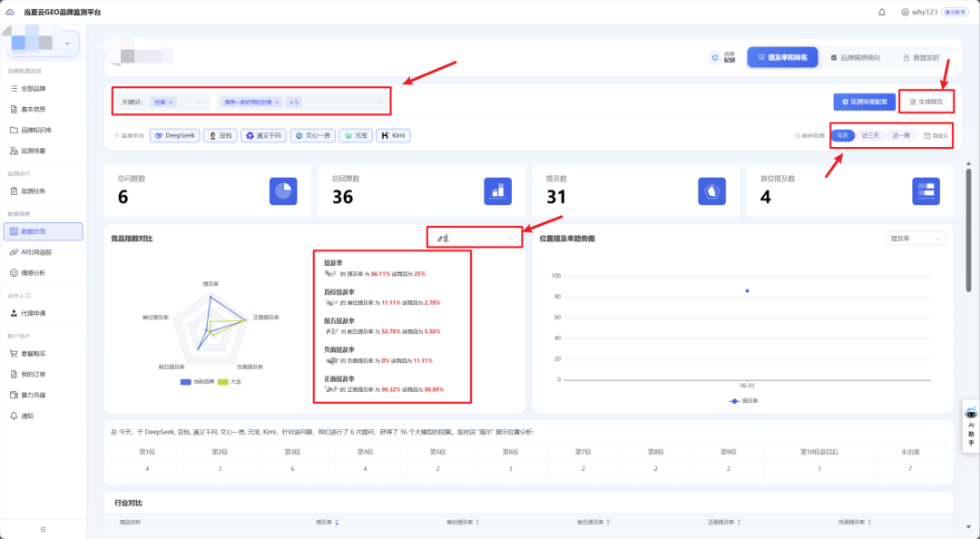
Task: Click the 未出现 position table header
Action: pyautogui.click(x=910, y=452)
